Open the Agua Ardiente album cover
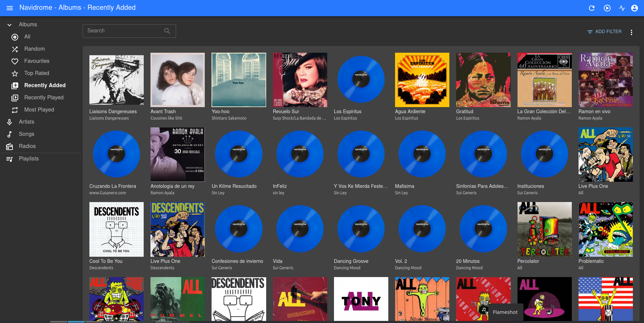 tap(422, 80)
